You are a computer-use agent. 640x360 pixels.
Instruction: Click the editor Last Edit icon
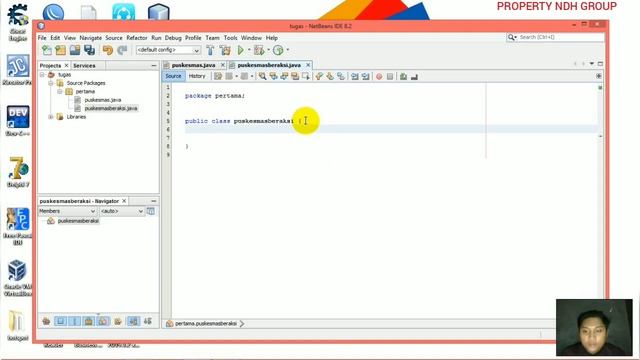pyautogui.click(x=218, y=76)
